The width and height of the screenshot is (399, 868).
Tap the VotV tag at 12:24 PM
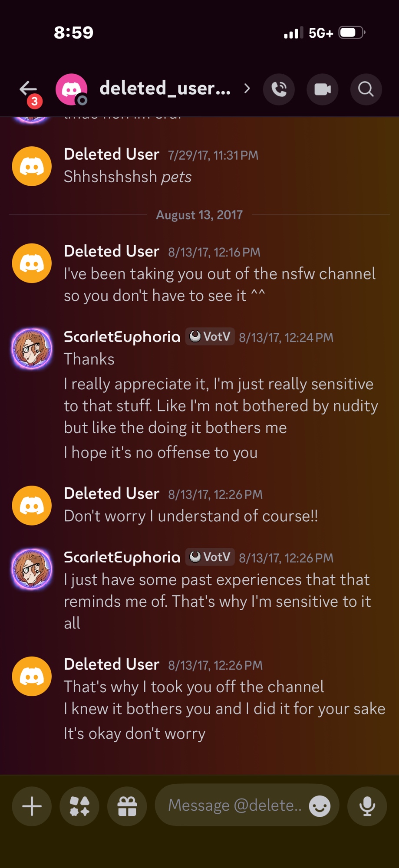pos(210,337)
